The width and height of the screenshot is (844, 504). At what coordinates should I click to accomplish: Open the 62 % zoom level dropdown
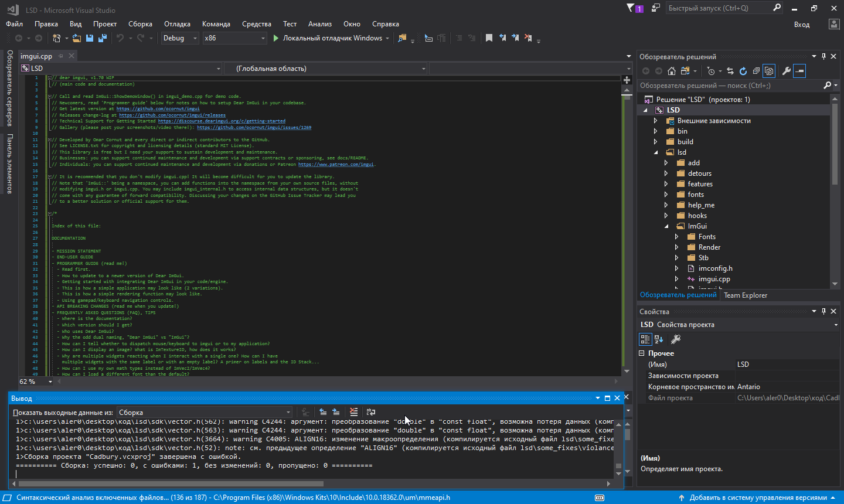coord(50,382)
